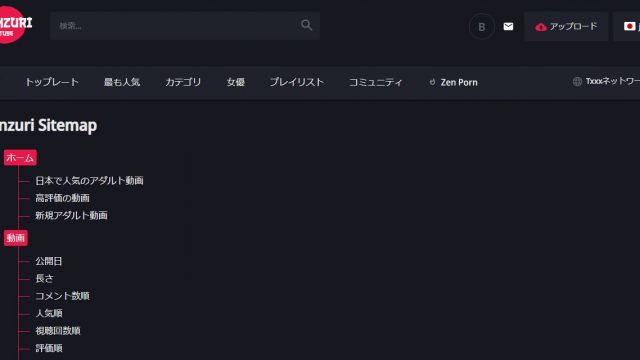Open the コミュニティ menu item
Viewport: 640px width, 360px height.
click(x=376, y=82)
